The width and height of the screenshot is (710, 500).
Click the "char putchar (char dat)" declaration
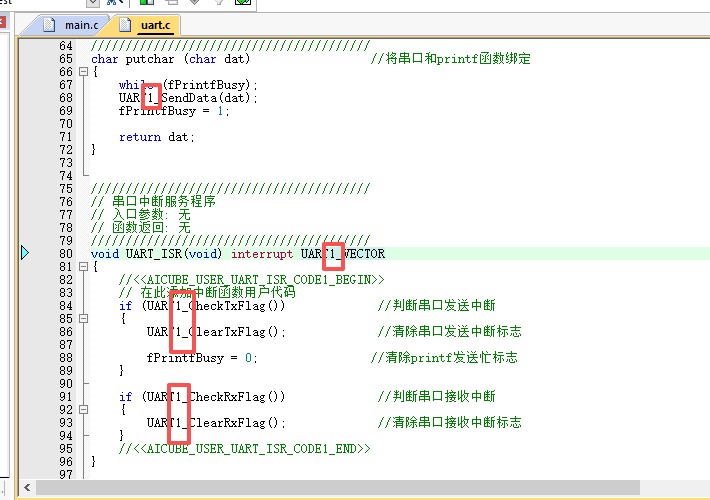170,59
